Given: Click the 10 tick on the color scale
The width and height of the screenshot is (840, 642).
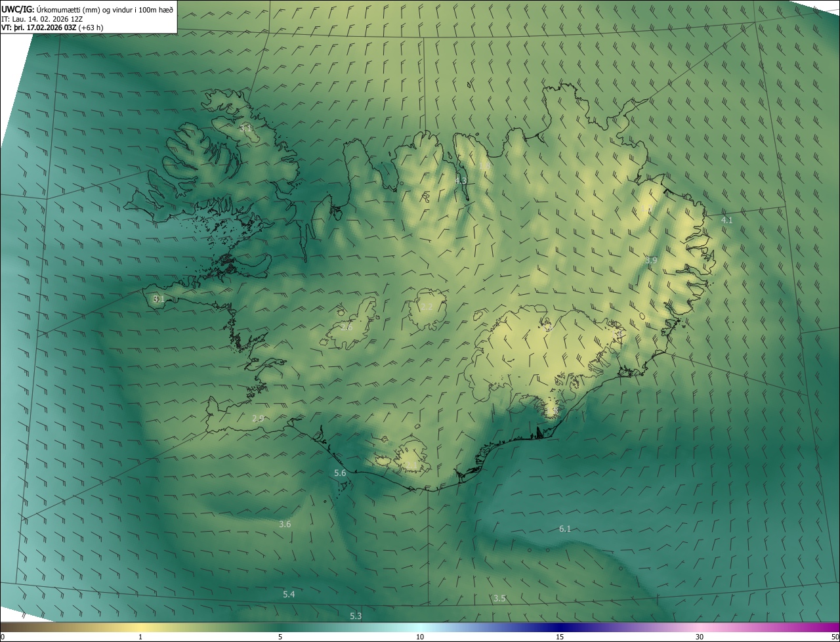Looking at the screenshot, I should [420, 637].
